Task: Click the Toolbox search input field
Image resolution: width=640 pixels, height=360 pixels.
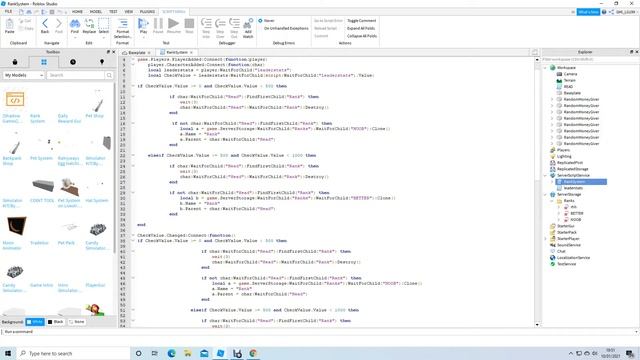Action: pos(76,75)
